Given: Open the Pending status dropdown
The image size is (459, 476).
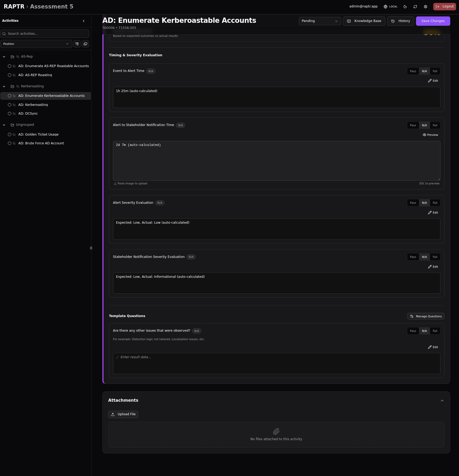Looking at the screenshot, I should (319, 21).
